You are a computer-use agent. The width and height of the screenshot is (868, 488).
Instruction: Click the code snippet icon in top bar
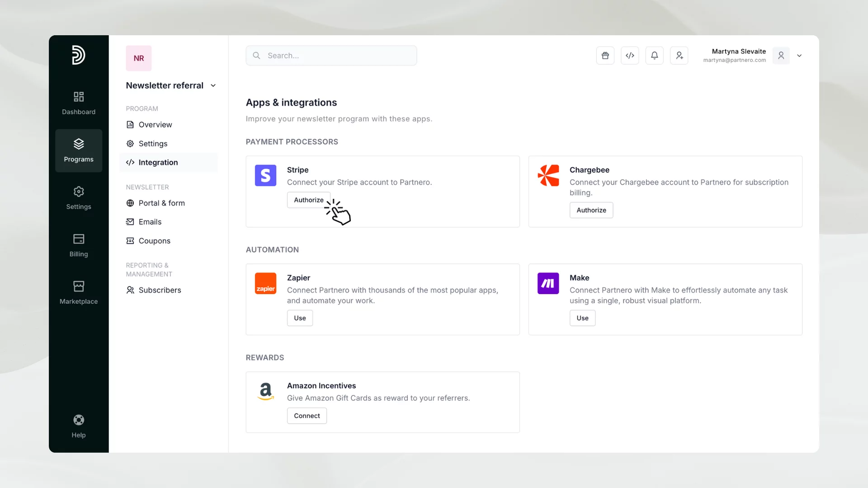pos(630,55)
